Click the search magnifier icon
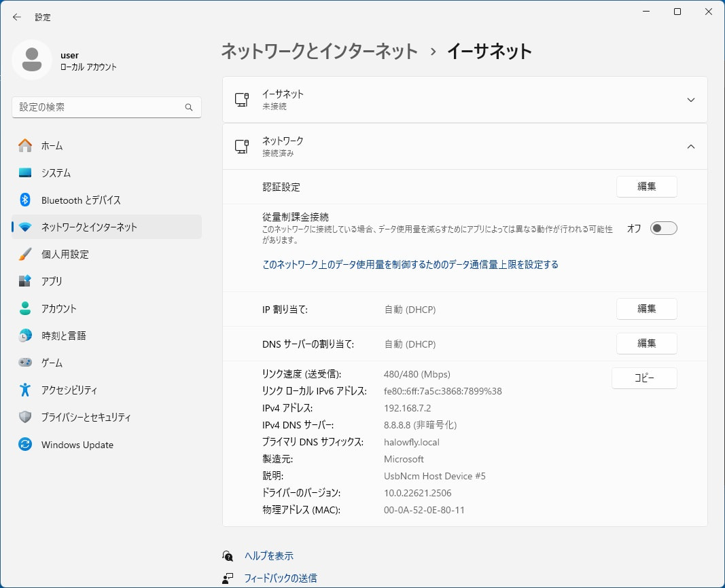 [189, 107]
